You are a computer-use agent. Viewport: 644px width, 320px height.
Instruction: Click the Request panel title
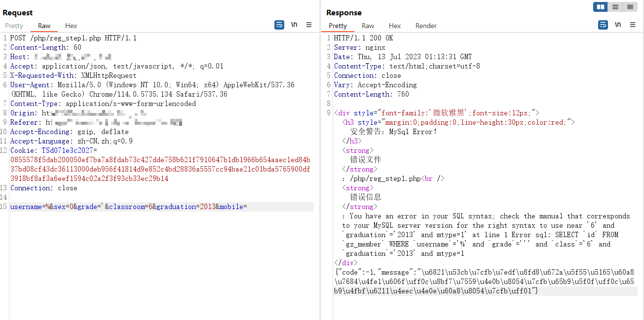[x=18, y=13]
